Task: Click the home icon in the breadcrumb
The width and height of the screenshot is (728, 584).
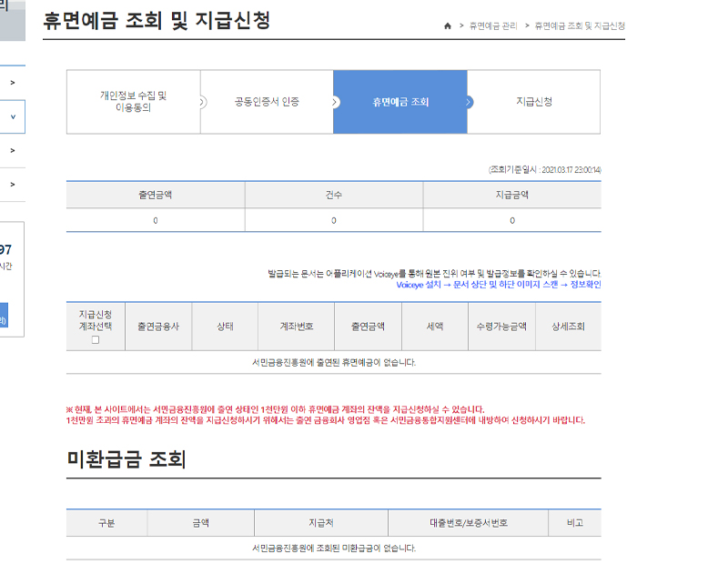Action: 449,27
